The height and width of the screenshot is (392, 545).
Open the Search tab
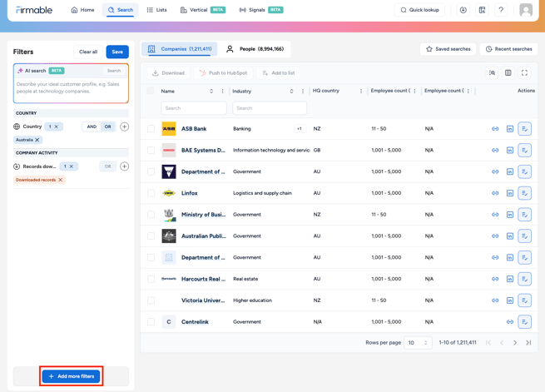click(x=121, y=10)
